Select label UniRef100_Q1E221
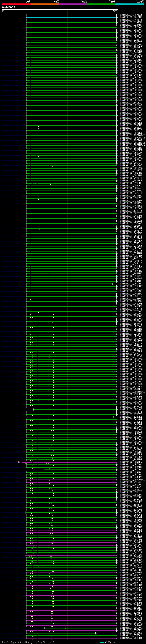Image resolution: width=146 pixels, height=644 pixels. tap(131, 555)
